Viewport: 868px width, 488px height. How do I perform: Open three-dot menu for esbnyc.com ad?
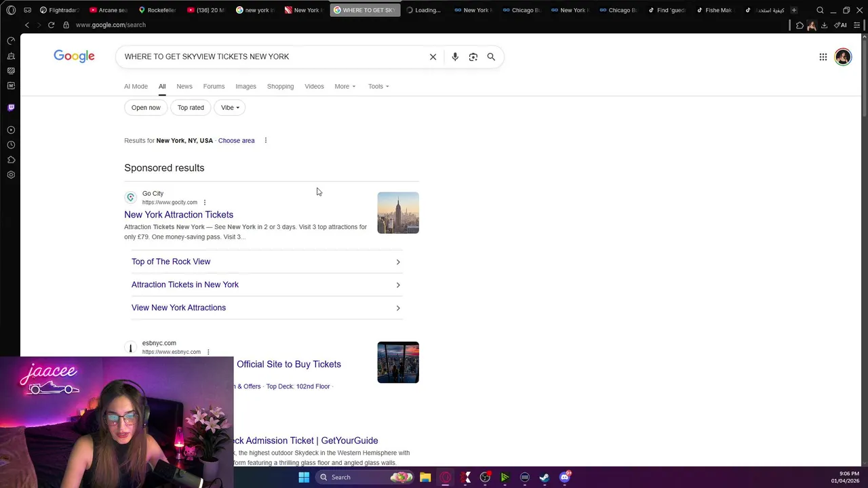pyautogui.click(x=208, y=352)
